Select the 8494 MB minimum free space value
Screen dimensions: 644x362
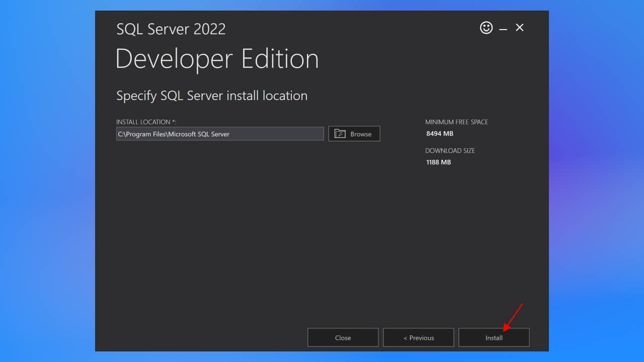pos(440,134)
